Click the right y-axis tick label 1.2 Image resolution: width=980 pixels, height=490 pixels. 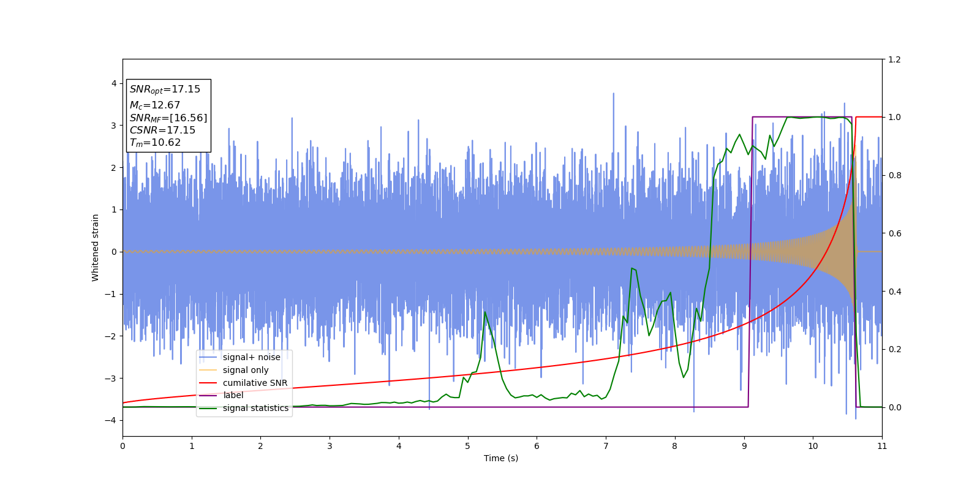[894, 59]
